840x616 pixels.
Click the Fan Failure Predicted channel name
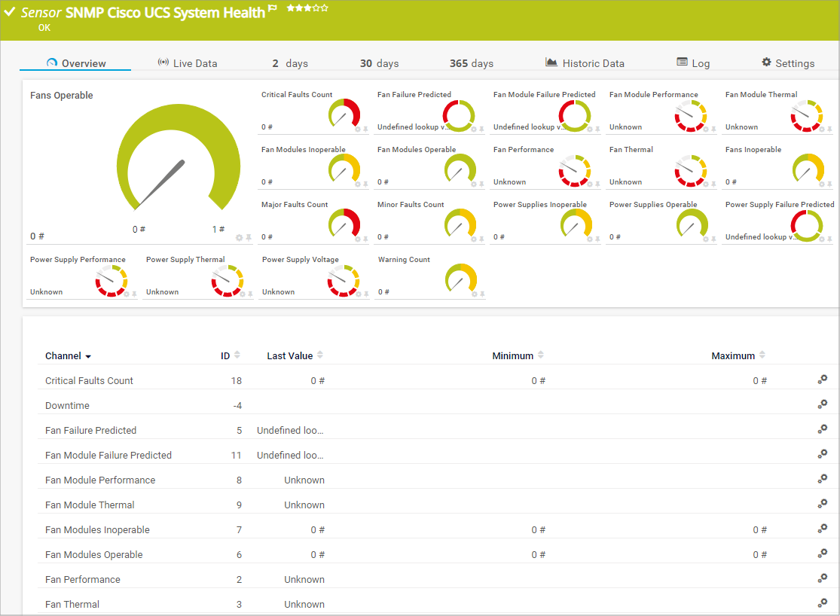pyautogui.click(x=90, y=431)
